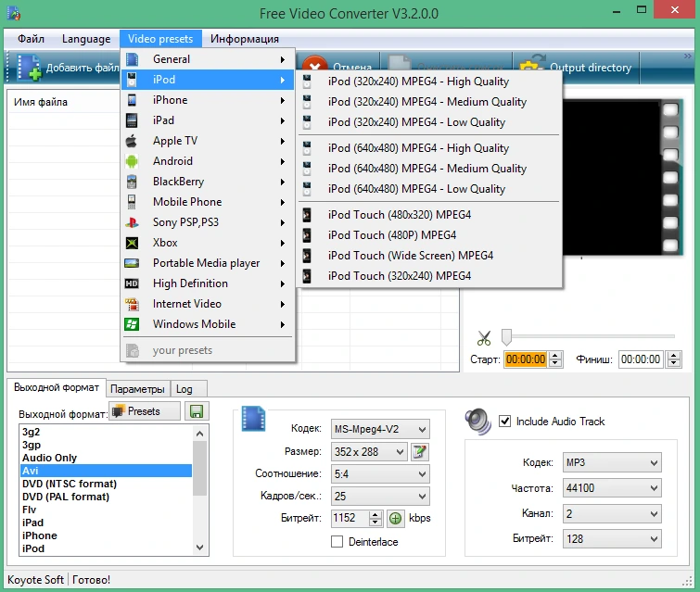
Task: Click the PlayStation logo icon
Action: pos(132,222)
